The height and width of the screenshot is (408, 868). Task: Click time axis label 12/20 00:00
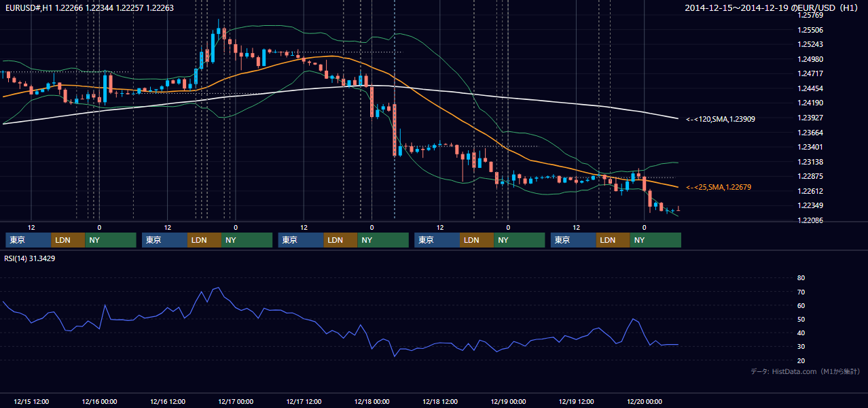click(645, 401)
